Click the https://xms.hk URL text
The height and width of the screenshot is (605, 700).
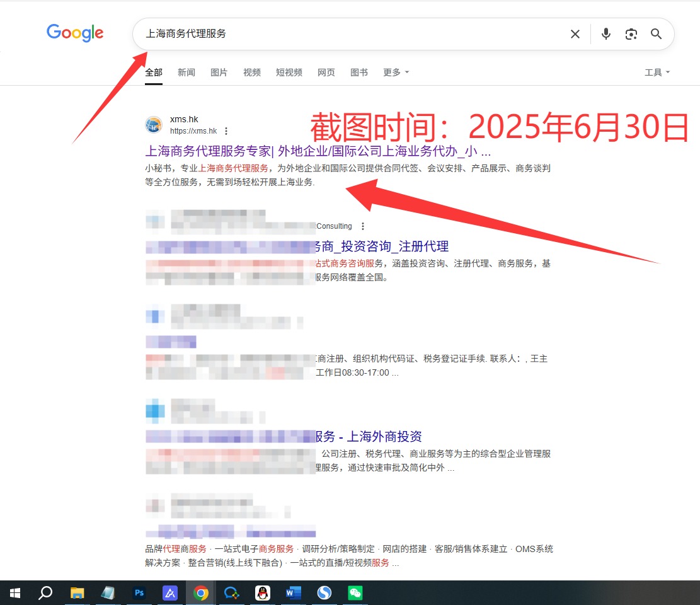pyautogui.click(x=193, y=131)
